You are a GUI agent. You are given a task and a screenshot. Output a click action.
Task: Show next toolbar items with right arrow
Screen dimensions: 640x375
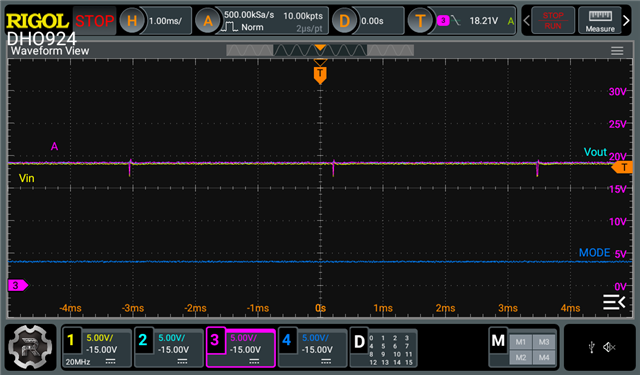point(626,20)
